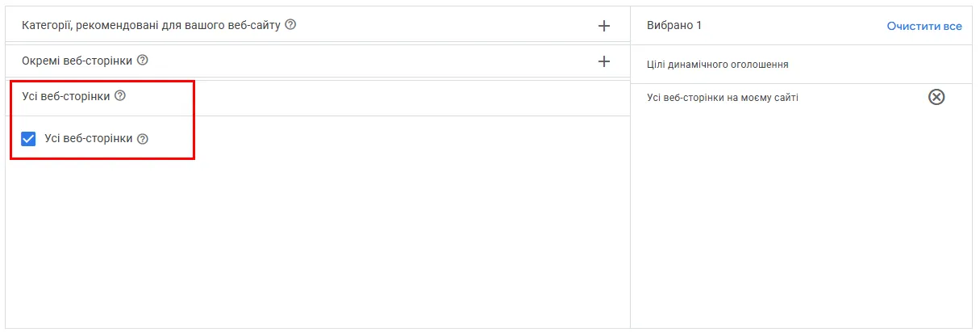Collapse the Усі веб-сторінки section header

click(66, 96)
